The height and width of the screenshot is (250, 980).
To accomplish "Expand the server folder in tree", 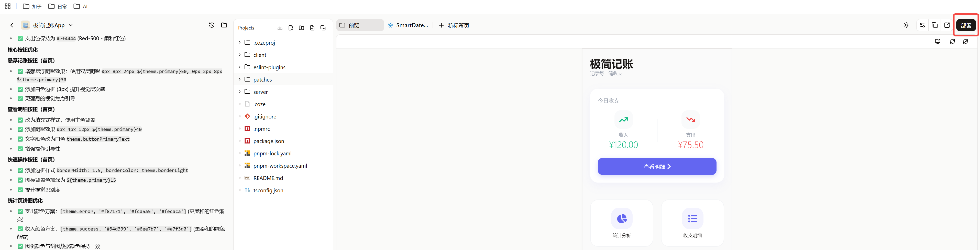I will [x=261, y=92].
